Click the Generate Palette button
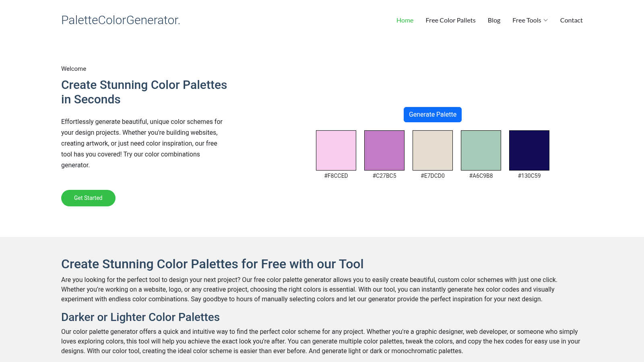The width and height of the screenshot is (644, 362). (433, 115)
